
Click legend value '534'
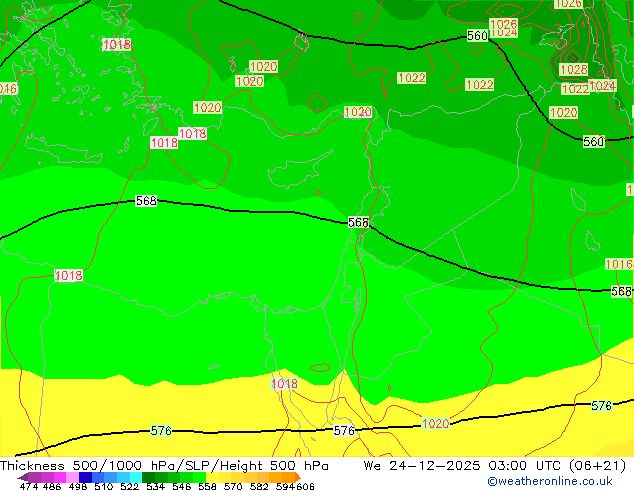click(x=155, y=486)
